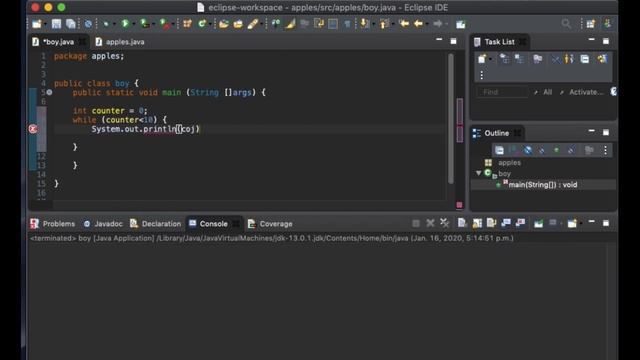The width and height of the screenshot is (640, 360).
Task: Click the Last Edit Location arrow icon
Action: [404, 24]
